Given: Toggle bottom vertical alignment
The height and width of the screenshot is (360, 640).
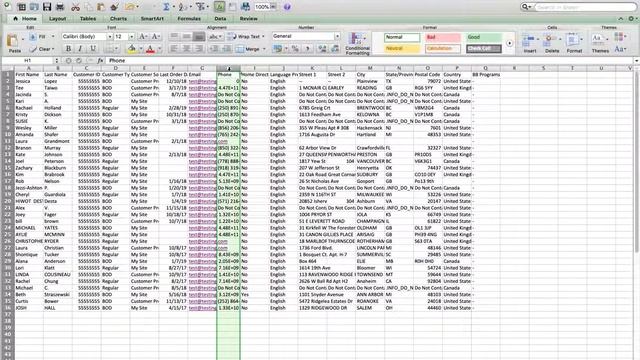Looking at the screenshot, I should (199, 36).
